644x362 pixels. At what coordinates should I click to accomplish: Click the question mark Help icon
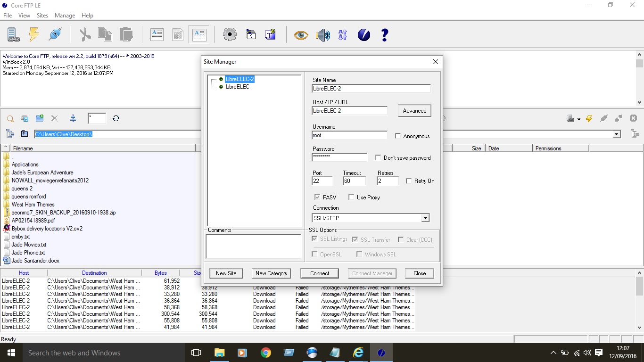click(x=385, y=34)
